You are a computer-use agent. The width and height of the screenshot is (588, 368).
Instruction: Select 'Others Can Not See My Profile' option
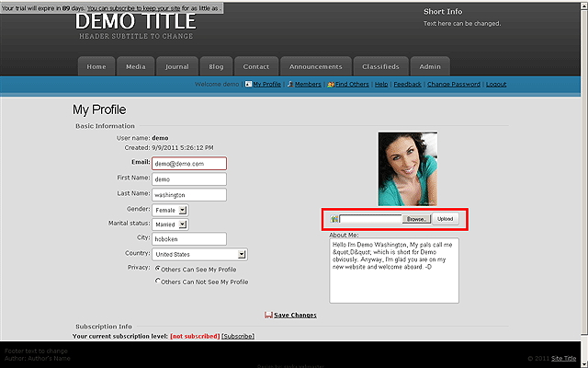158,282
